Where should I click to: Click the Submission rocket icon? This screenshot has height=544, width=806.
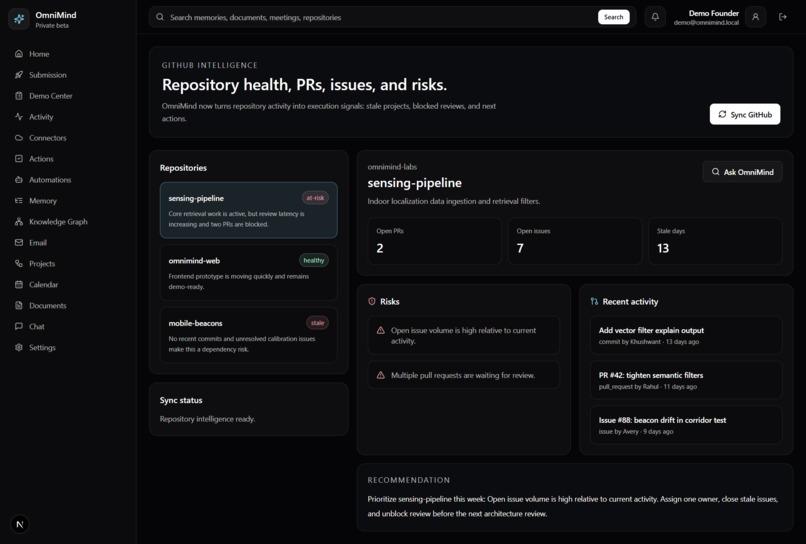(19, 75)
